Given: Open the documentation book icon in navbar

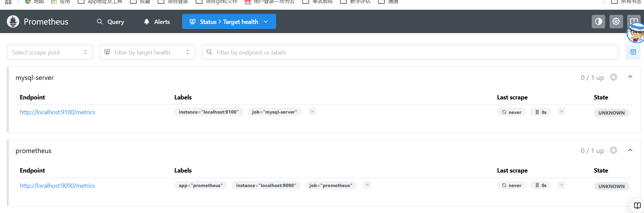Looking at the screenshot, I should [634, 20].
